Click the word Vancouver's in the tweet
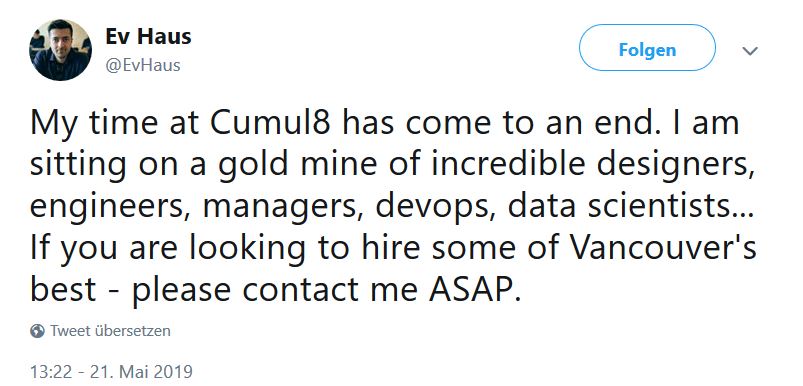The width and height of the screenshot is (803, 386). click(664, 248)
